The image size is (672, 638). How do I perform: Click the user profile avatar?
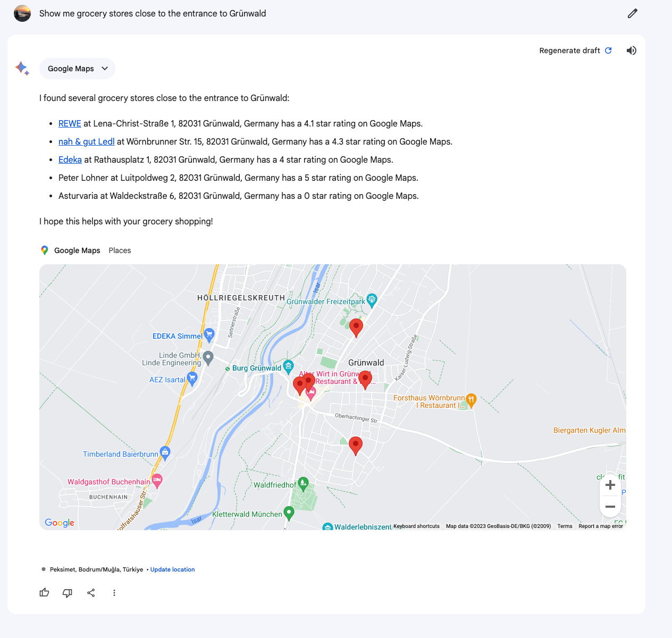(x=22, y=13)
